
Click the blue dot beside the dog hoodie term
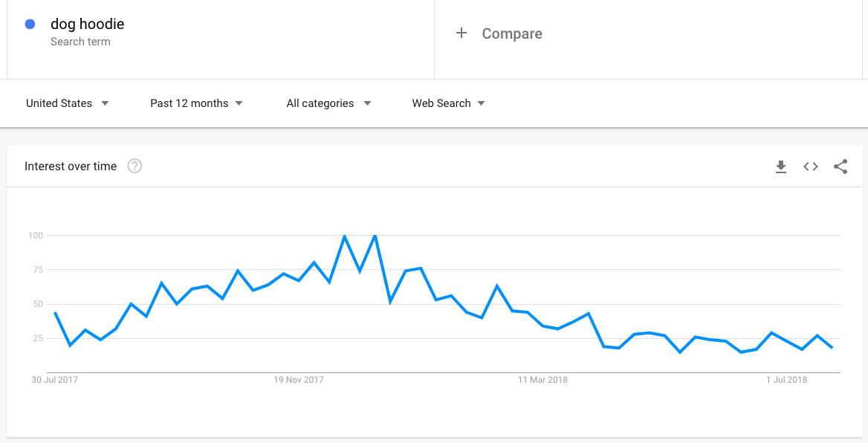29,24
